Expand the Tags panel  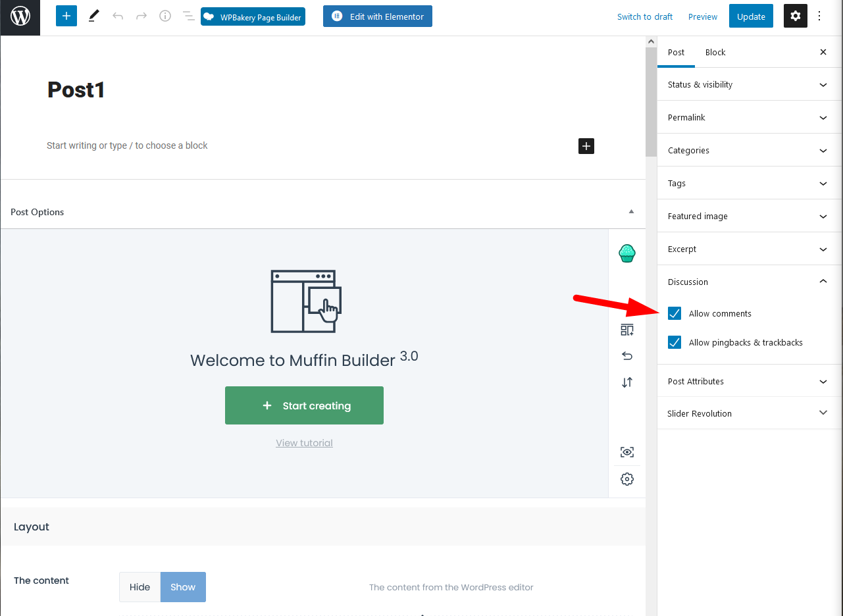point(750,183)
